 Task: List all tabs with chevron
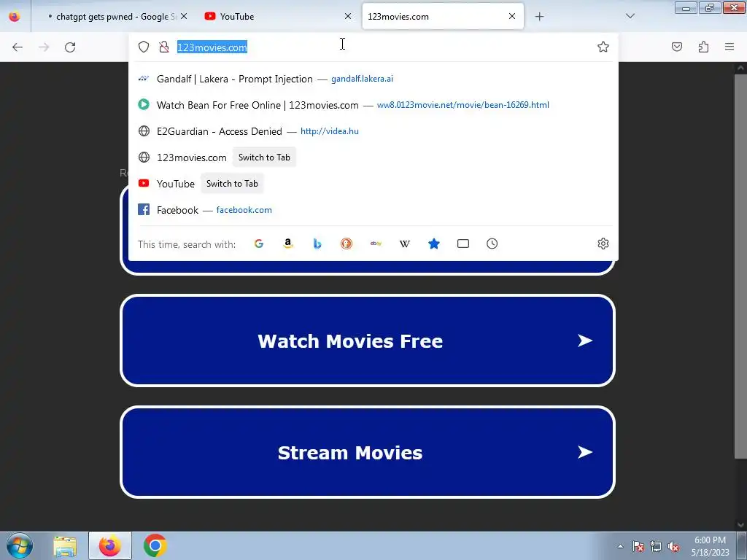tap(630, 16)
